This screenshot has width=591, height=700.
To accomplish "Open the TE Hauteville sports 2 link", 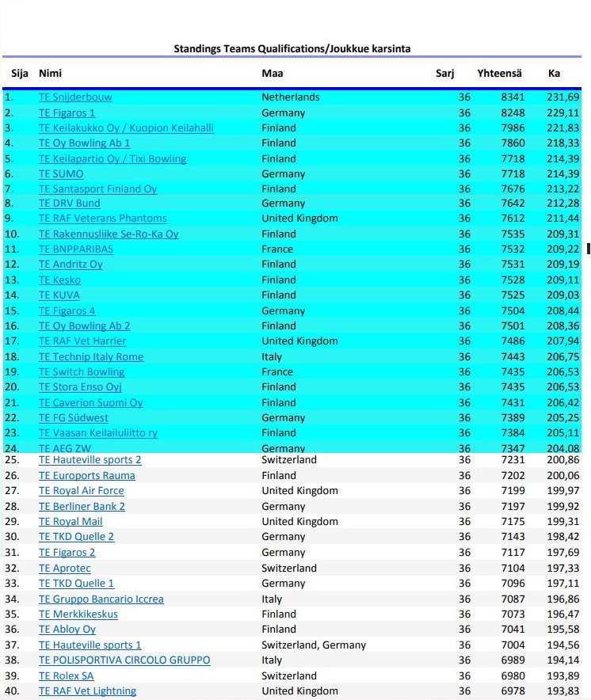I will coord(90,460).
